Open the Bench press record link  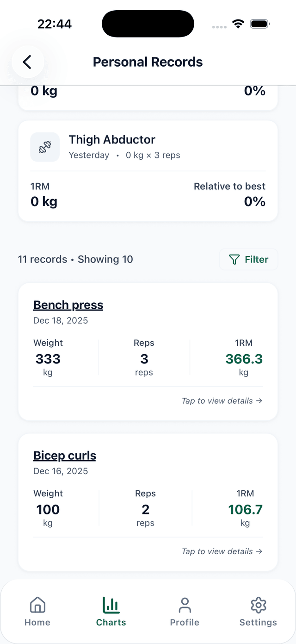68,305
